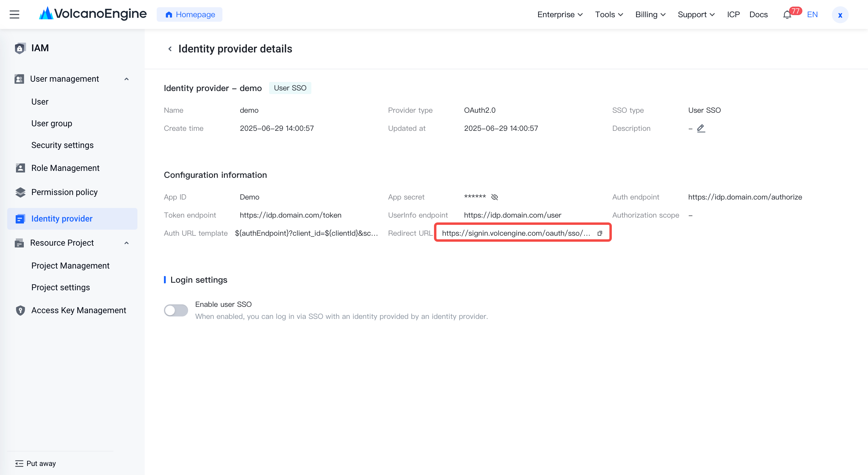868x475 pixels.
Task: Click the user avatar icon
Action: point(840,15)
